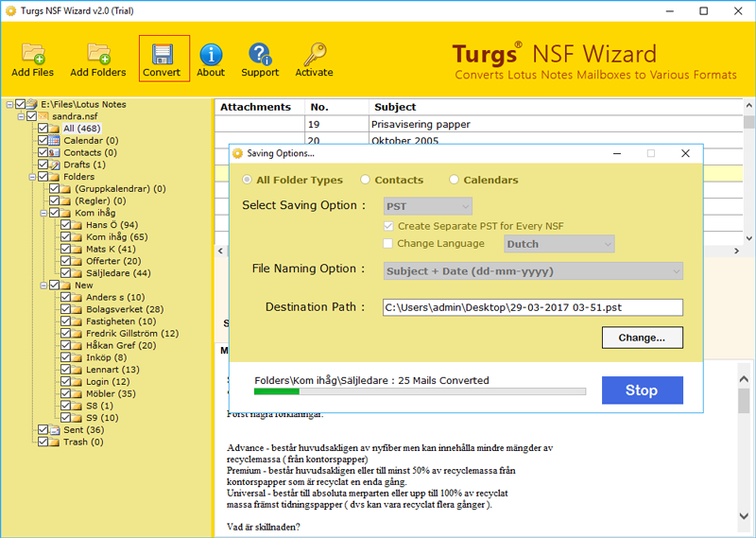Image resolution: width=756 pixels, height=538 pixels.
Task: Select Mats K (41) folder
Action: coord(111,249)
